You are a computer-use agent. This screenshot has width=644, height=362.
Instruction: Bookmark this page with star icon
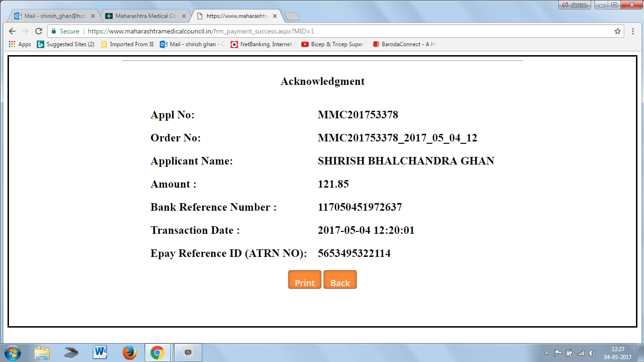617,31
